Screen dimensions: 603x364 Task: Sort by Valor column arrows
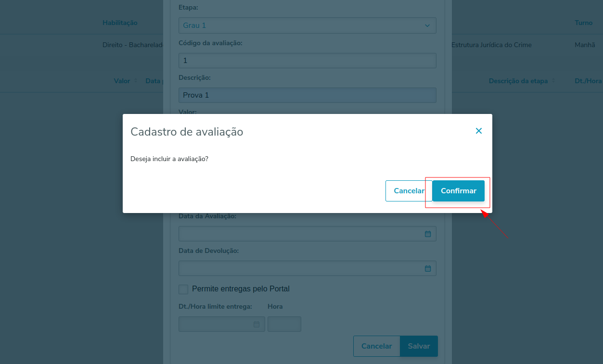(136, 81)
